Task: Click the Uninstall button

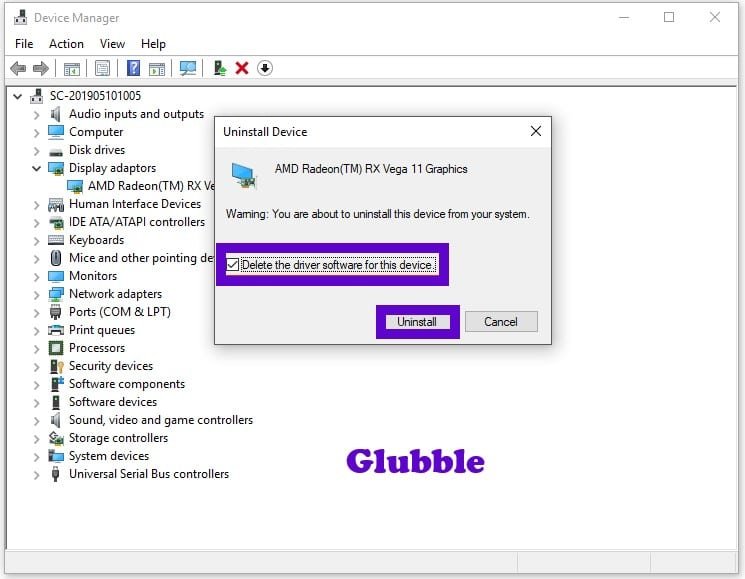Action: [417, 322]
